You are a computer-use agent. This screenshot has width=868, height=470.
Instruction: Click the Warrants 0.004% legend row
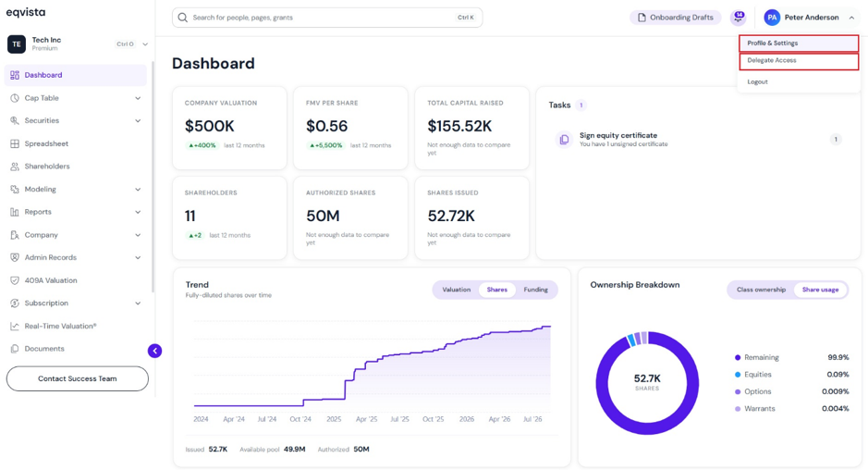791,409
